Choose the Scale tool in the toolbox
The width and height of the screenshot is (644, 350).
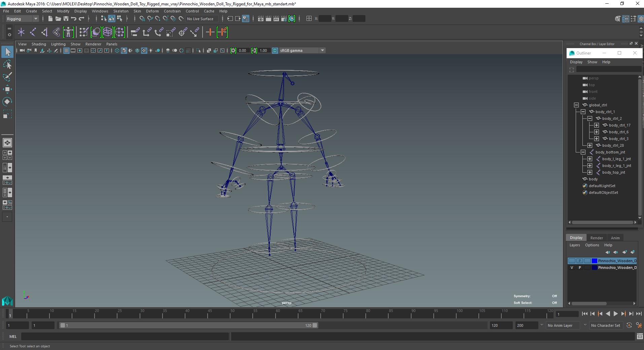click(7, 114)
